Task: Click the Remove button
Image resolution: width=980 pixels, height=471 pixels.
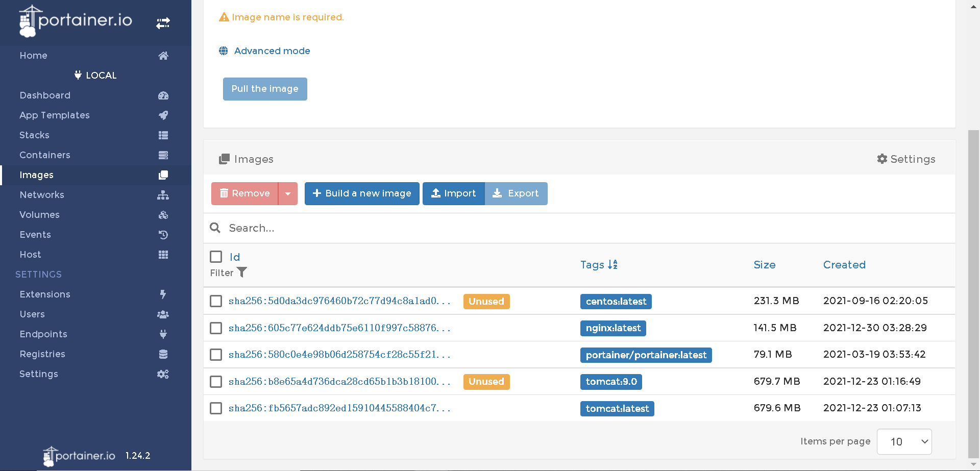Action: coord(244,193)
